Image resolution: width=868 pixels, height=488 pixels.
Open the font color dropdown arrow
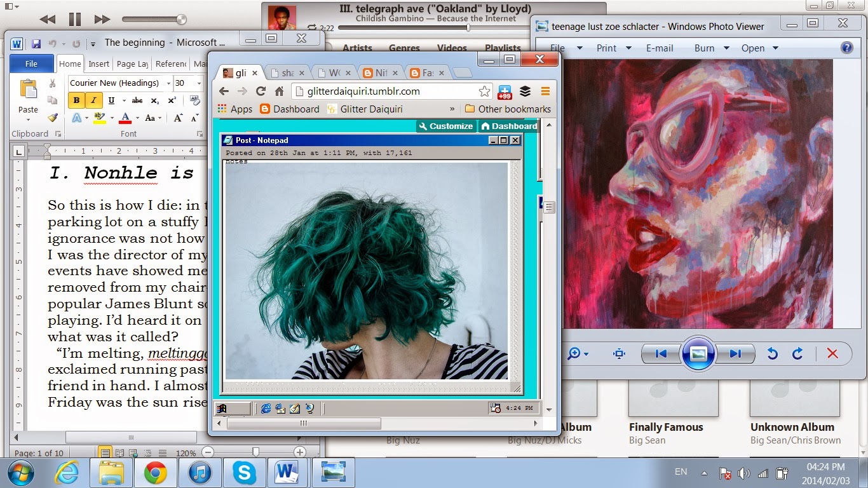pos(137,118)
